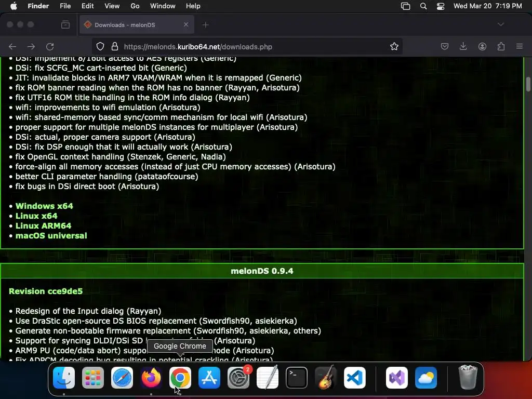The height and width of the screenshot is (399, 532).
Task: Open TextEdit from the Dock
Action: (268, 378)
